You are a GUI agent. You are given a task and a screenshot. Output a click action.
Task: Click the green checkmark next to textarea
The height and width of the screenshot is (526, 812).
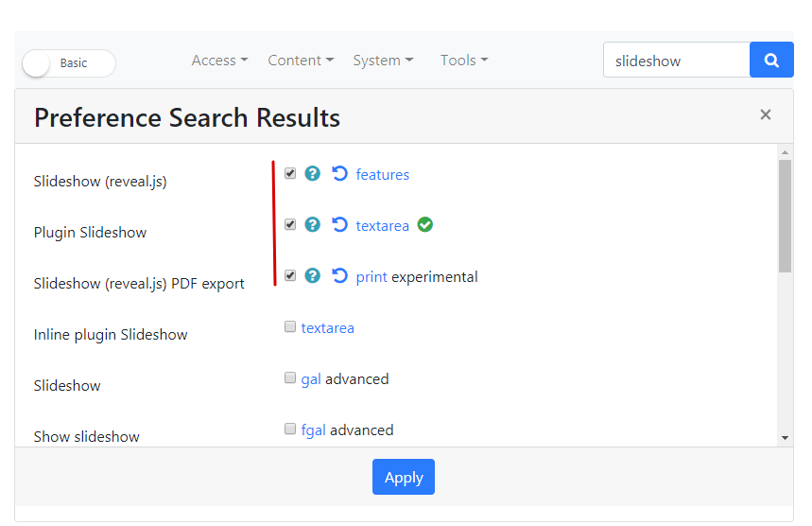[x=425, y=225]
